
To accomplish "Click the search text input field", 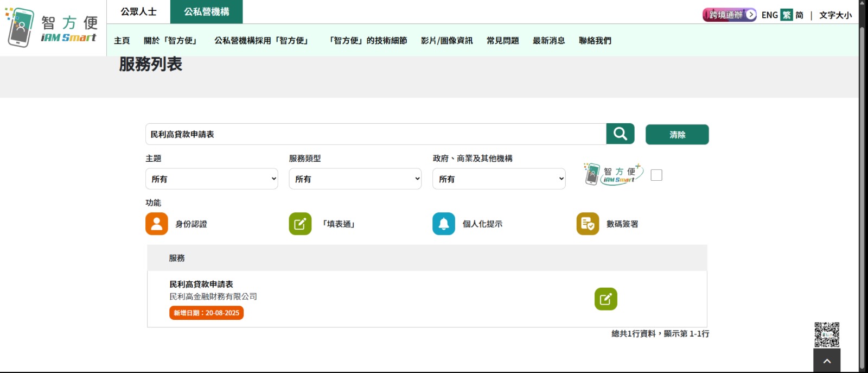I will coord(375,134).
